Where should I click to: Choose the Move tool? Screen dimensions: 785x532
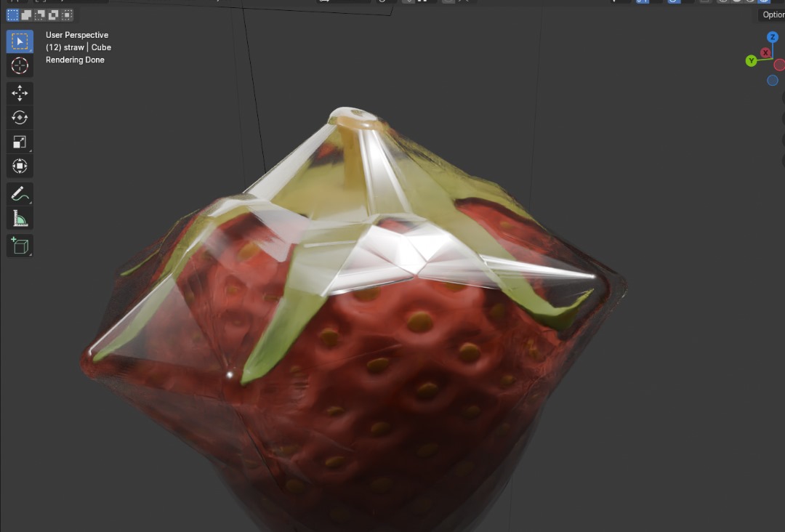pyautogui.click(x=20, y=93)
